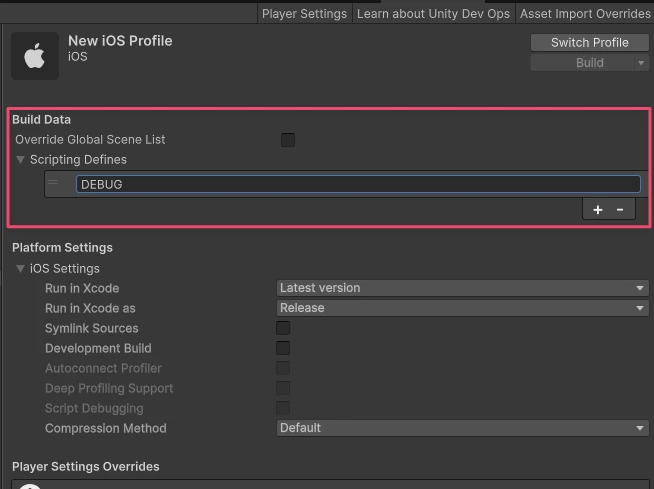Select the New iOS Profile title

(120, 41)
